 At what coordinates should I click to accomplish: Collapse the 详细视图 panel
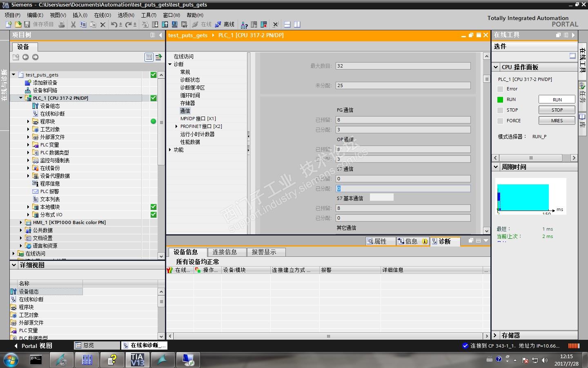tap(13, 265)
